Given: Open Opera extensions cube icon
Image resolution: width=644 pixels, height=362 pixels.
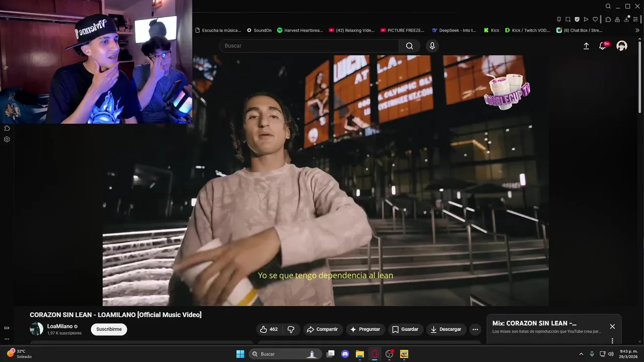Looking at the screenshot, I should point(608,19).
